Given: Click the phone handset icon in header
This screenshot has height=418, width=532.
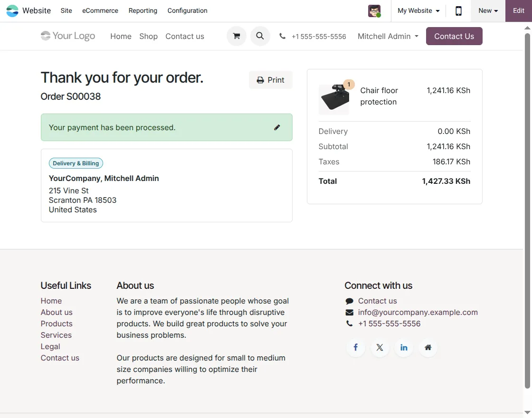Looking at the screenshot, I should (282, 36).
